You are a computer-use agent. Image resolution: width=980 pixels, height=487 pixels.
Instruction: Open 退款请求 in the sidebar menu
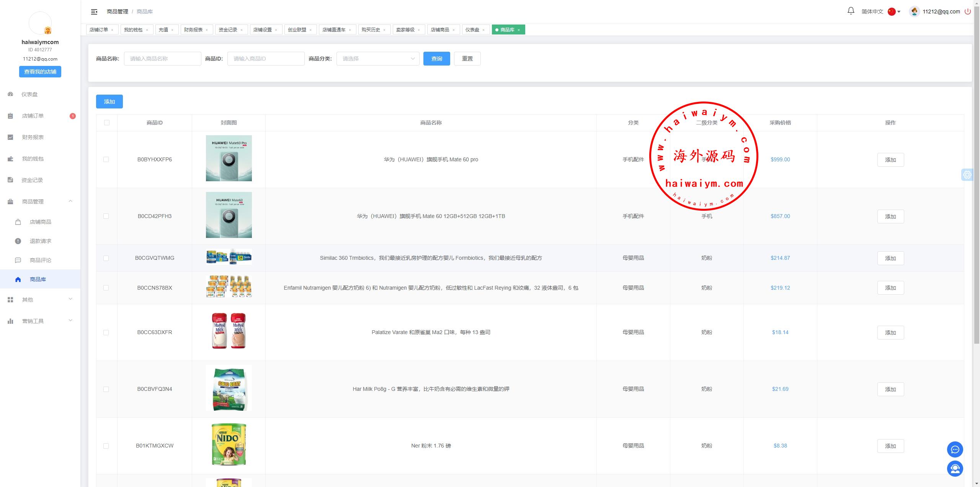40,241
